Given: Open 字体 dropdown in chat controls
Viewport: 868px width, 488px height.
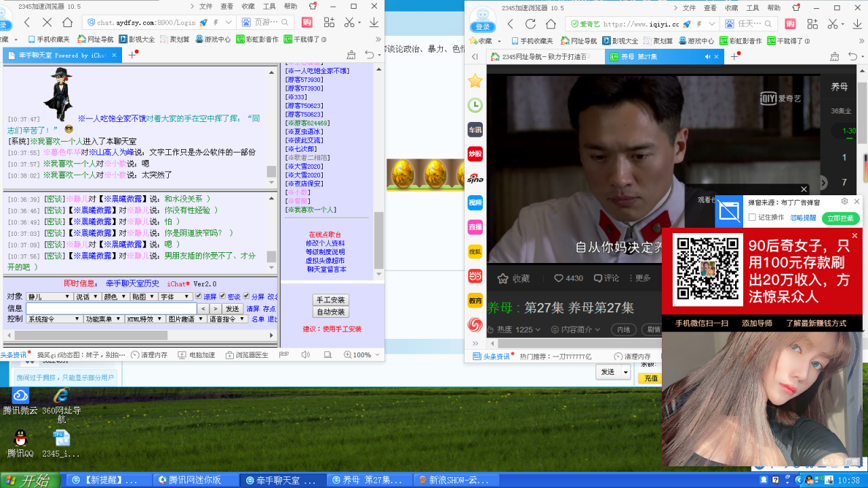Looking at the screenshot, I should [x=176, y=297].
